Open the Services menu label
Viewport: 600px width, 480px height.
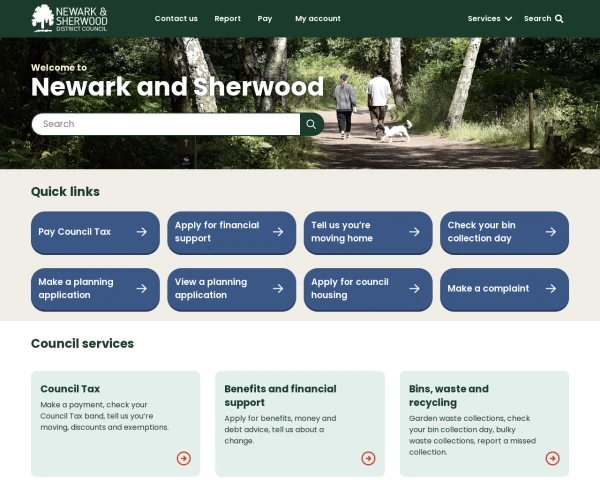coord(484,18)
